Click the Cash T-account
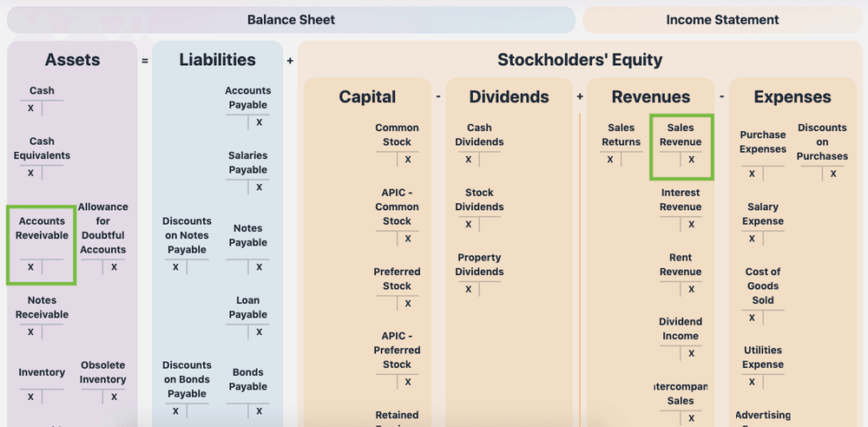 pos(42,99)
